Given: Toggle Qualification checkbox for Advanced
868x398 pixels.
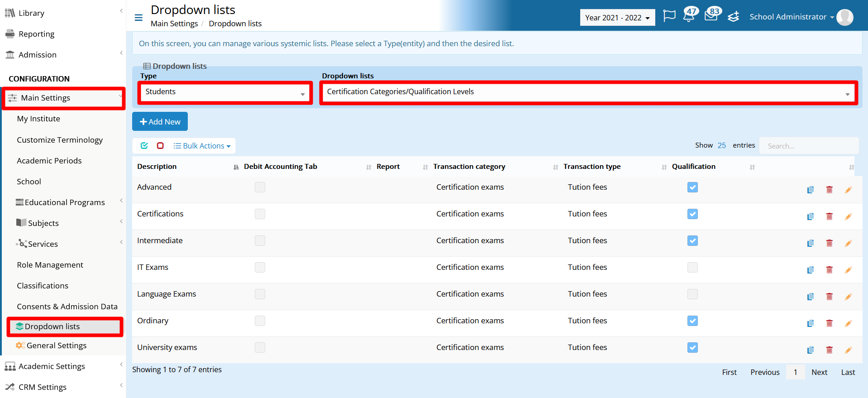Looking at the screenshot, I should (692, 187).
